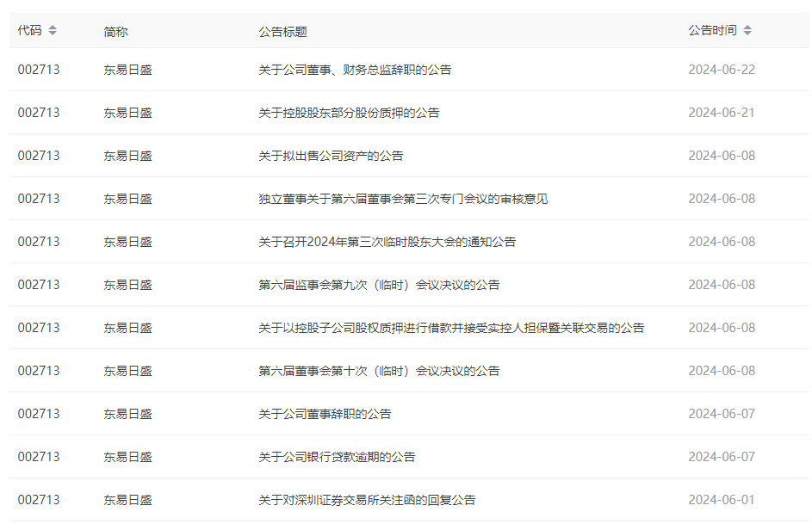Open 关于公司董事、财务总监辞职的公告
Viewport: 812px width, 524px height.
(x=355, y=70)
